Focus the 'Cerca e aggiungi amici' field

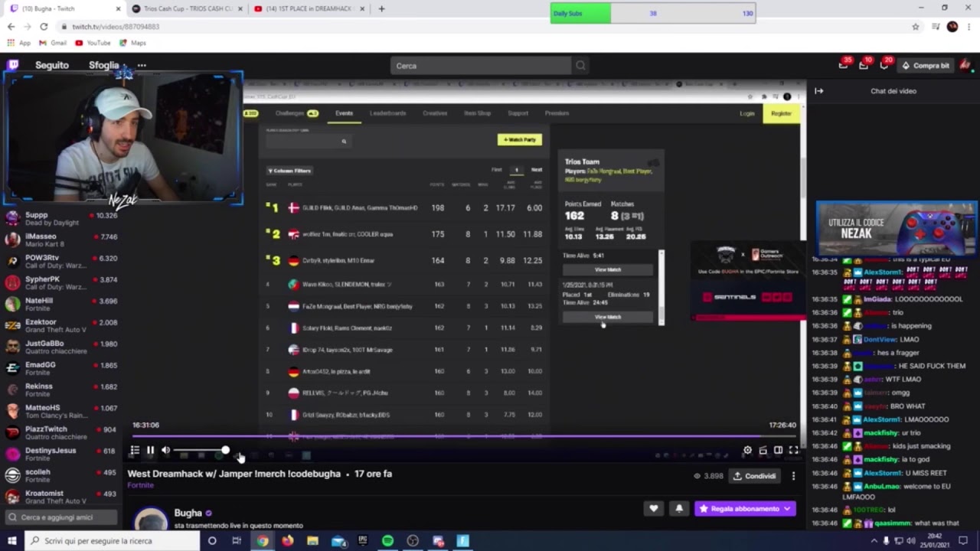(x=60, y=517)
